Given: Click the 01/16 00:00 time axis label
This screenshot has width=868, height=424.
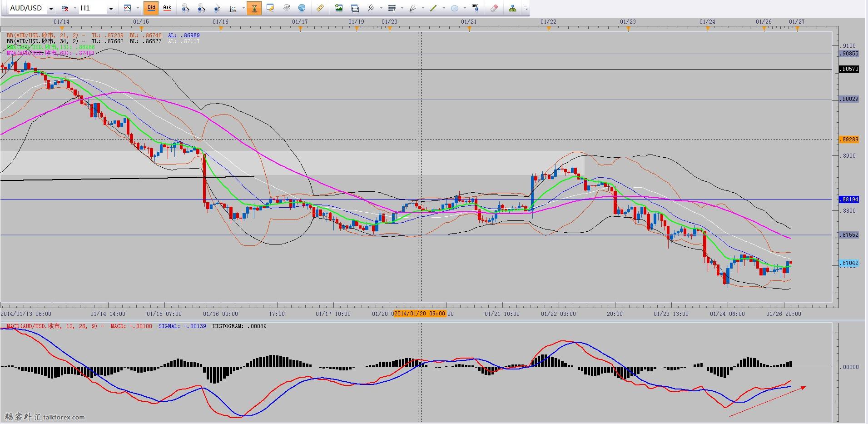Looking at the screenshot, I should click(x=220, y=314).
